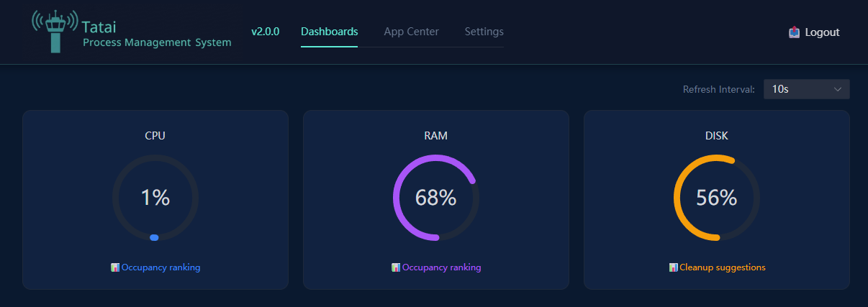868x307 pixels.
Task: Click the v2.0.0 version label
Action: [x=265, y=32]
